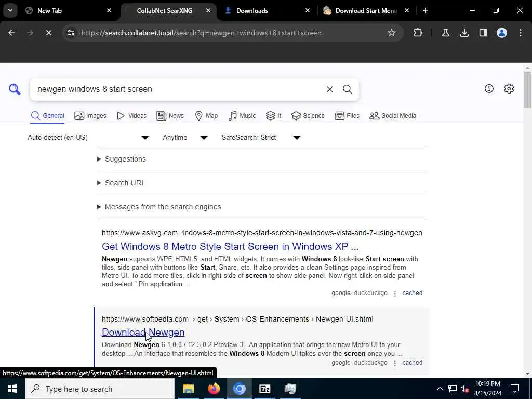Open Get Windows 8 Metro Style result
This screenshot has width=532, height=399.
(230, 246)
